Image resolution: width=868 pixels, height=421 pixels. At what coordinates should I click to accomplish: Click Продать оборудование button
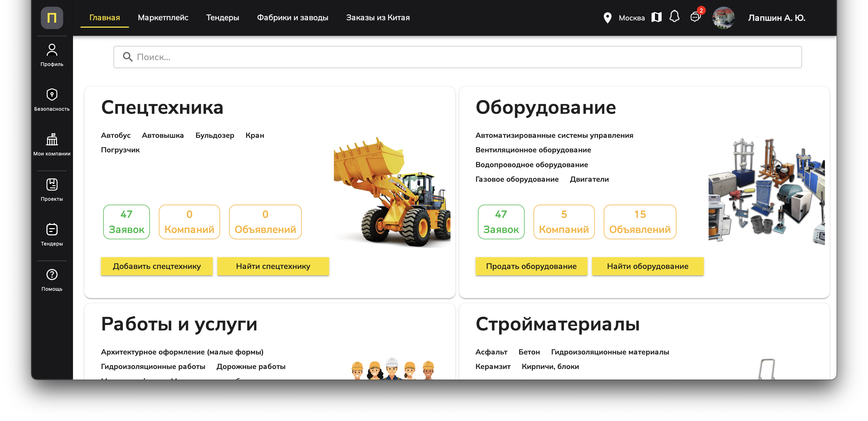[x=531, y=266]
